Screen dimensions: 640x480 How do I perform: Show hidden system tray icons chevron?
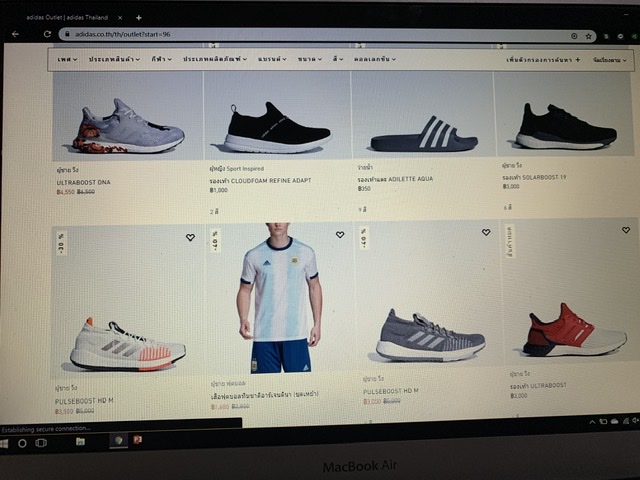tap(592, 422)
